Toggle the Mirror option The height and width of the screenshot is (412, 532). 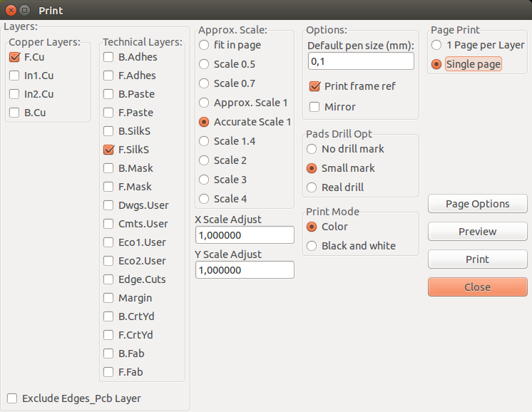tap(314, 107)
